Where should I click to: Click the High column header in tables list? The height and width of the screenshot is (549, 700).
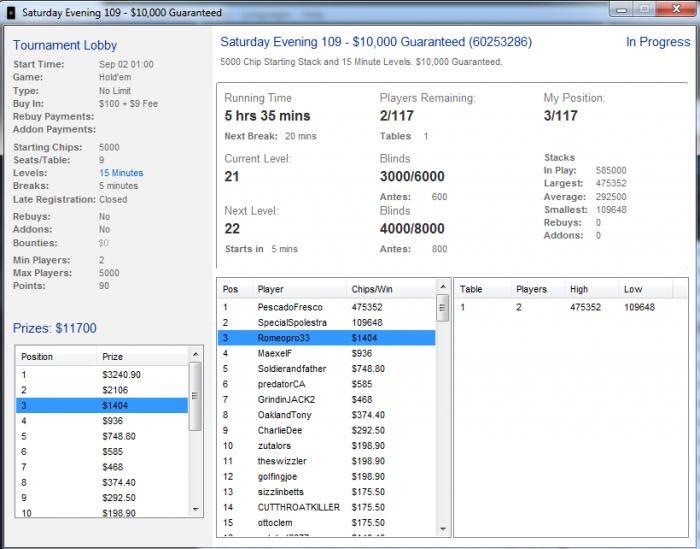[590, 289]
